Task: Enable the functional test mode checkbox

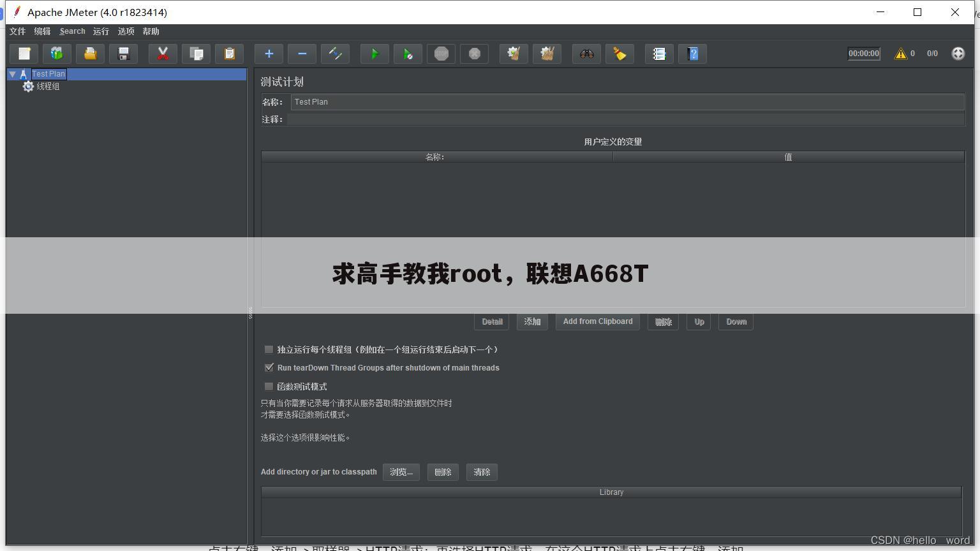Action: point(269,386)
